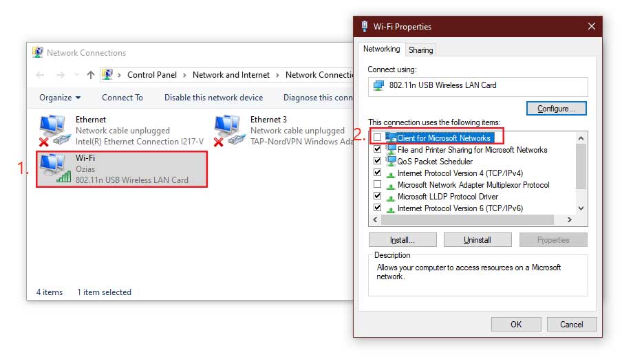Click Diagnose this connection toolbar item
The height and width of the screenshot is (359, 644).
(318, 98)
